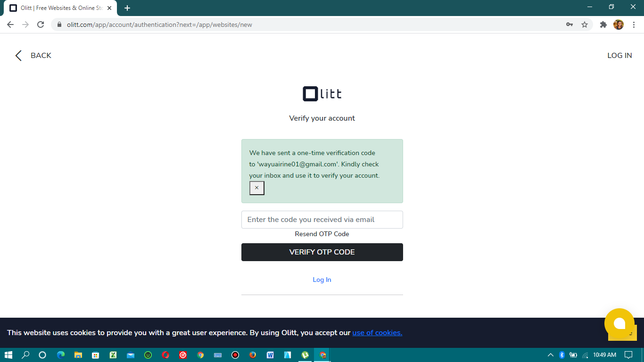Open Wi-Fi network tray icon
Image resolution: width=644 pixels, height=362 pixels.
tap(585, 355)
